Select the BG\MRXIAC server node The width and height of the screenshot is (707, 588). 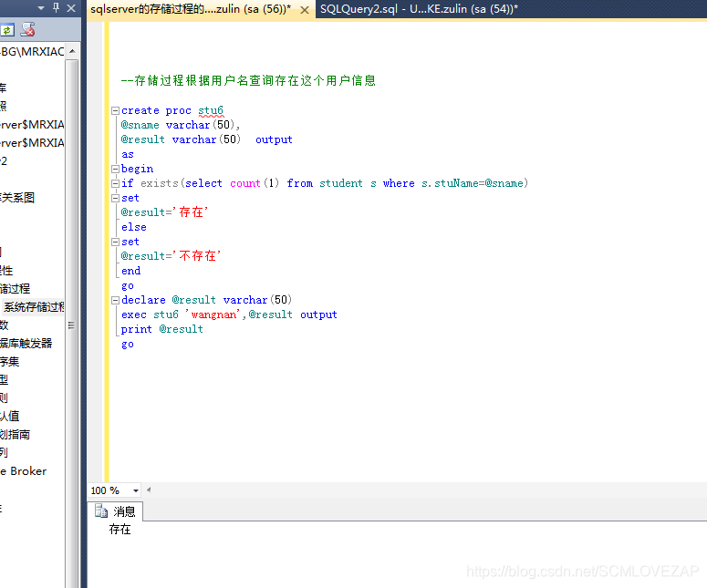point(32,51)
